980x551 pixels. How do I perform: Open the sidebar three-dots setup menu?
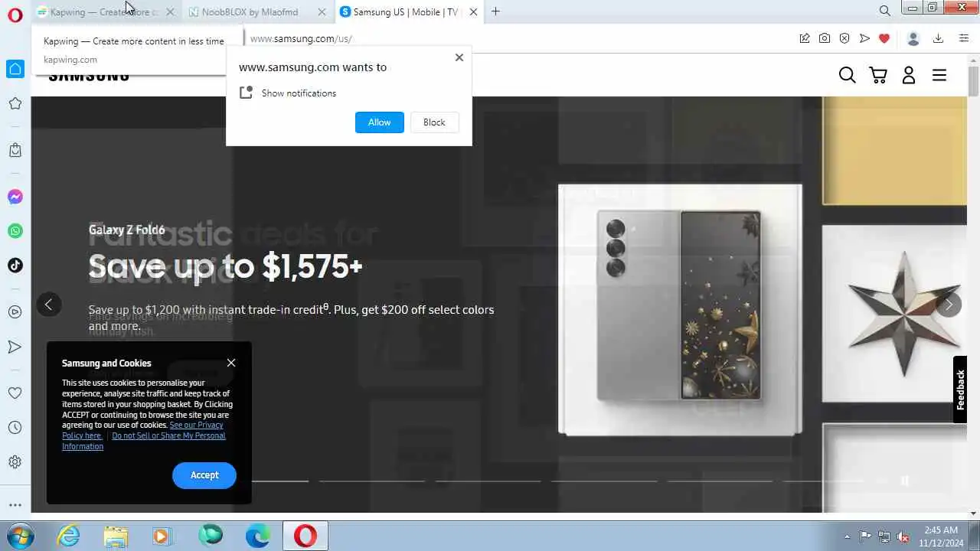[15, 505]
